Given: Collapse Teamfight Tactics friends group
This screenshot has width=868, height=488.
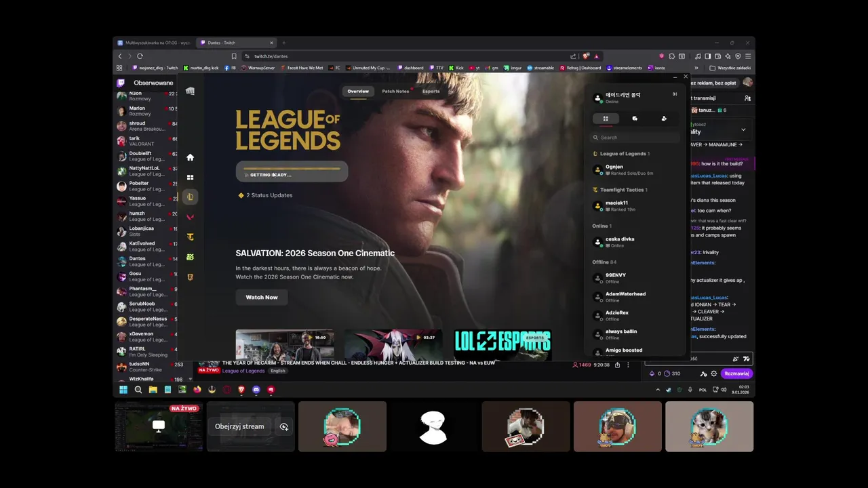Looking at the screenshot, I should [620, 190].
